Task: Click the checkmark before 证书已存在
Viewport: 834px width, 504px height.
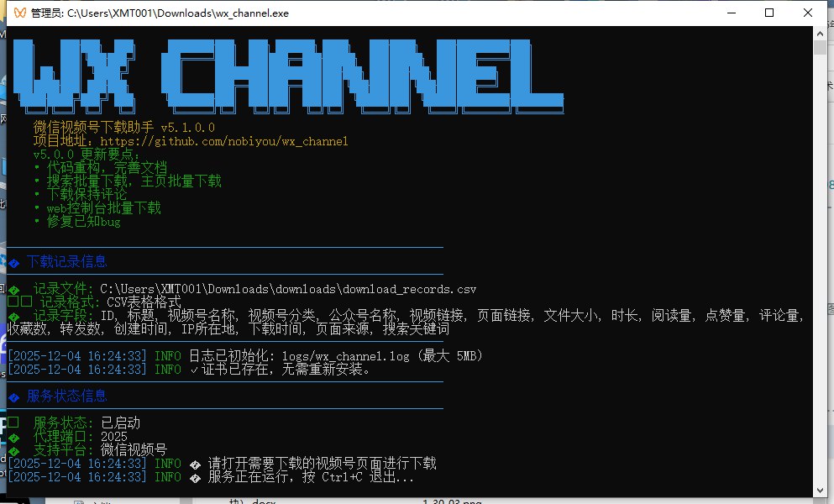Action: point(194,370)
